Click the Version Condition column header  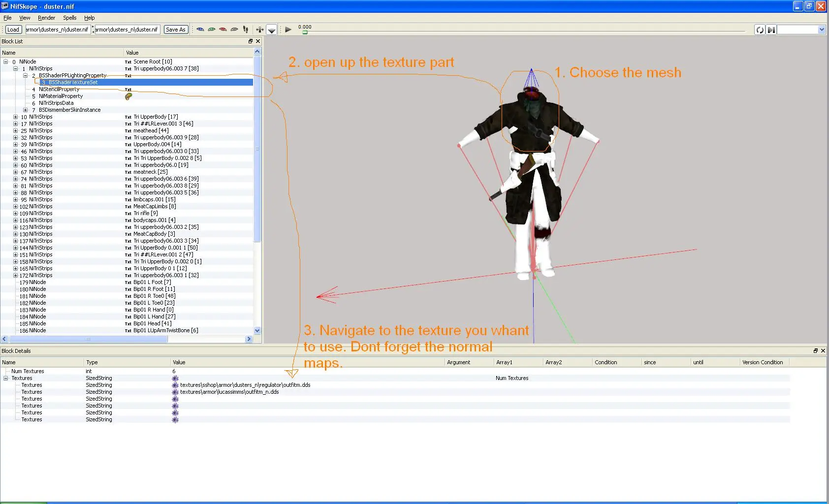pos(765,362)
